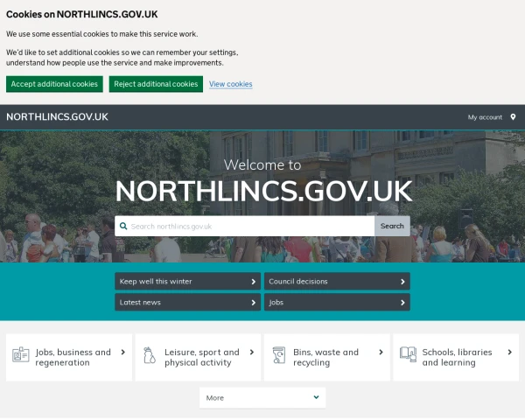Open the Latest news link
This screenshot has height=420, width=525.
(x=187, y=302)
